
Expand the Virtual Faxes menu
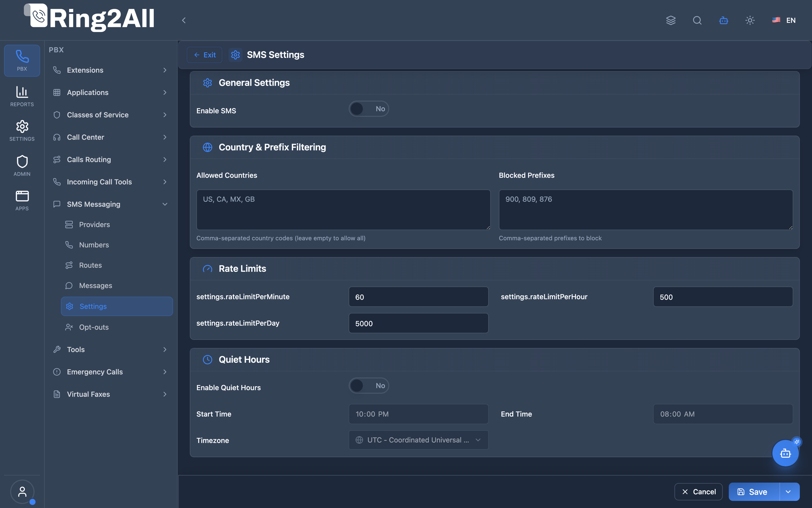pyautogui.click(x=110, y=394)
